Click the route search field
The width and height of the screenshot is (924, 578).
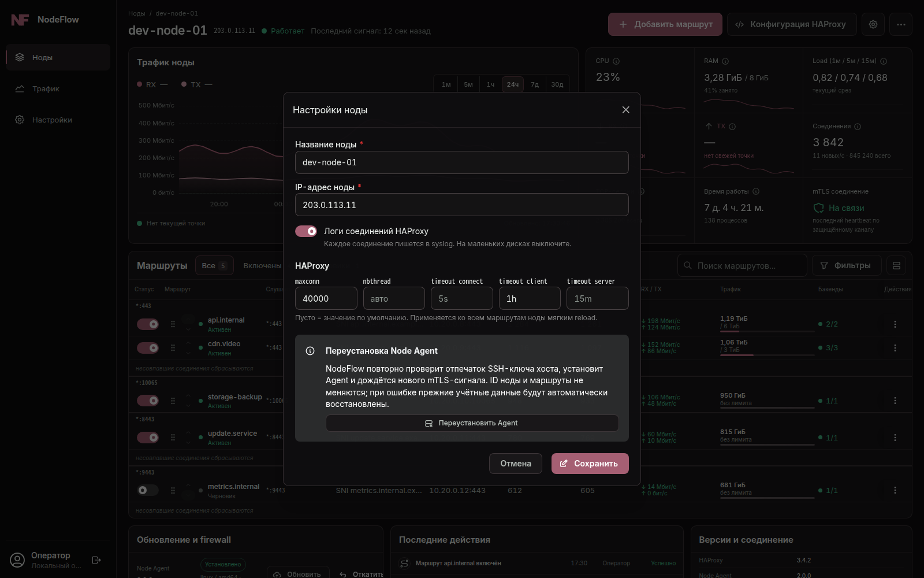click(742, 265)
